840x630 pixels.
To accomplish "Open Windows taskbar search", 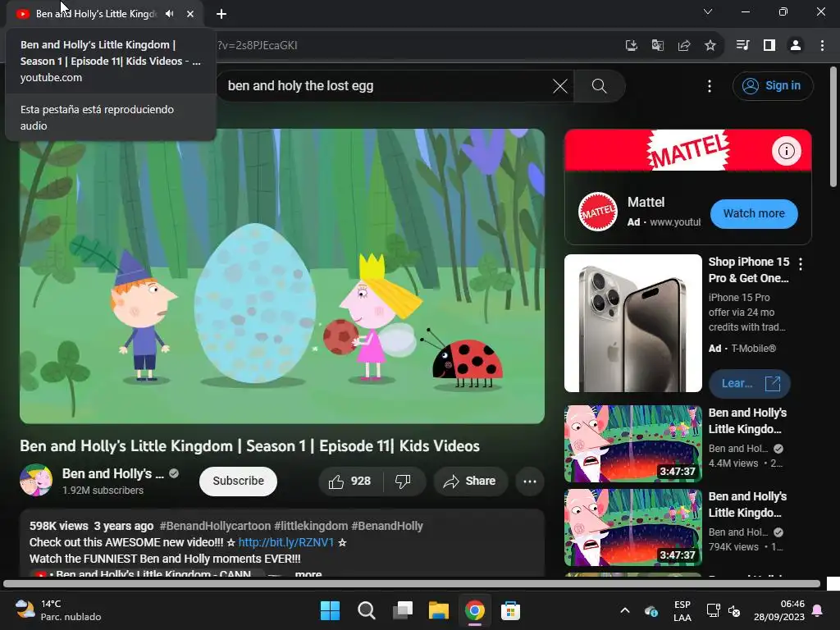I will coord(367,610).
